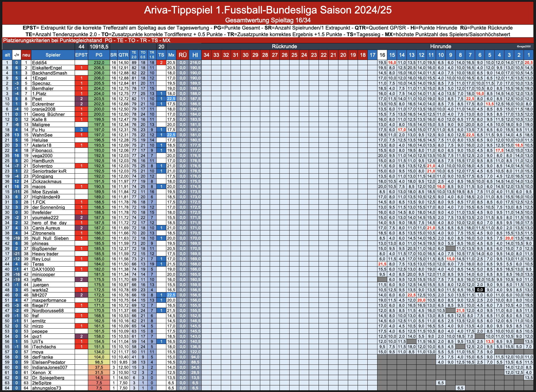Select player name 'oranje2008'
The width and height of the screenshot is (536, 392).
tap(44, 109)
